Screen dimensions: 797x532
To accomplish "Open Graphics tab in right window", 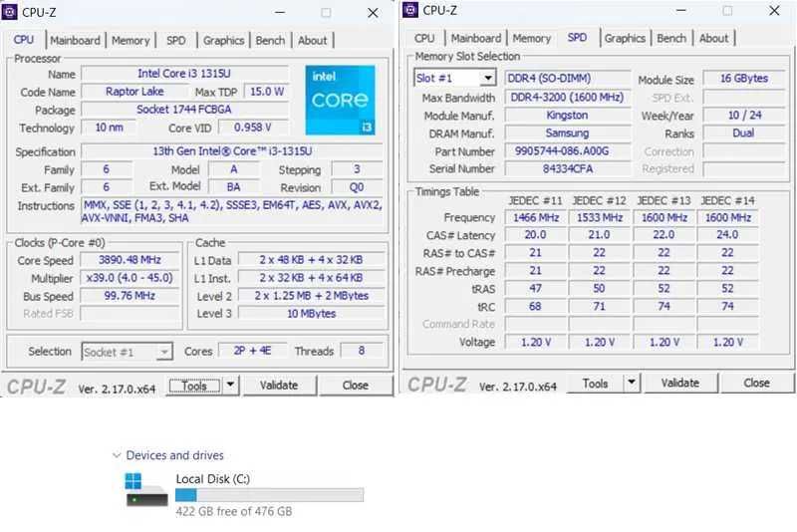I will pos(625,38).
